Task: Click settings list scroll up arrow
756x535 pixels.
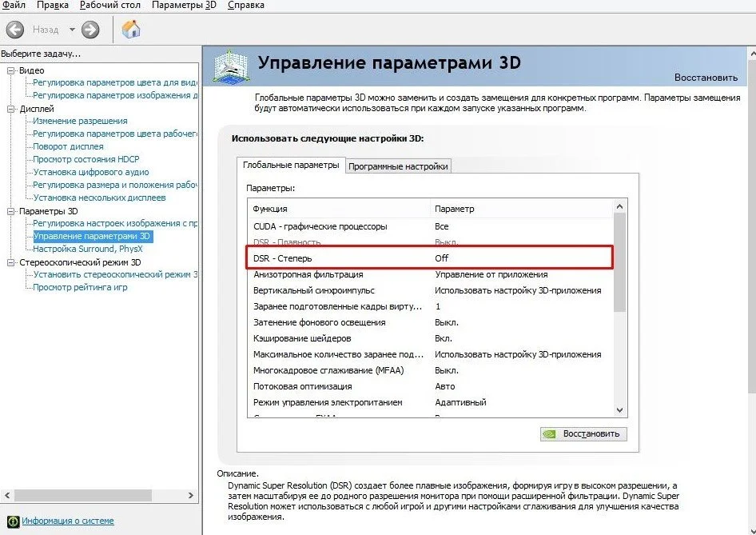Action: (620, 207)
